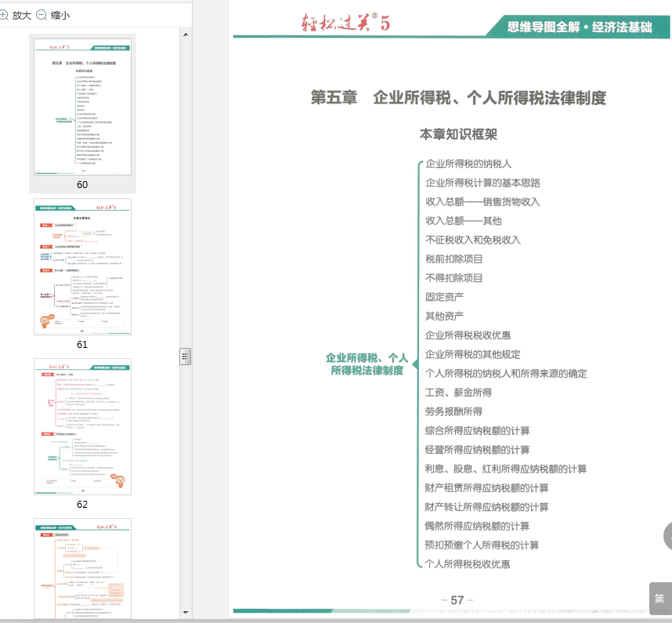Click the text 劳务报酬所得
Screen dimensions: 672x623
tap(453, 411)
